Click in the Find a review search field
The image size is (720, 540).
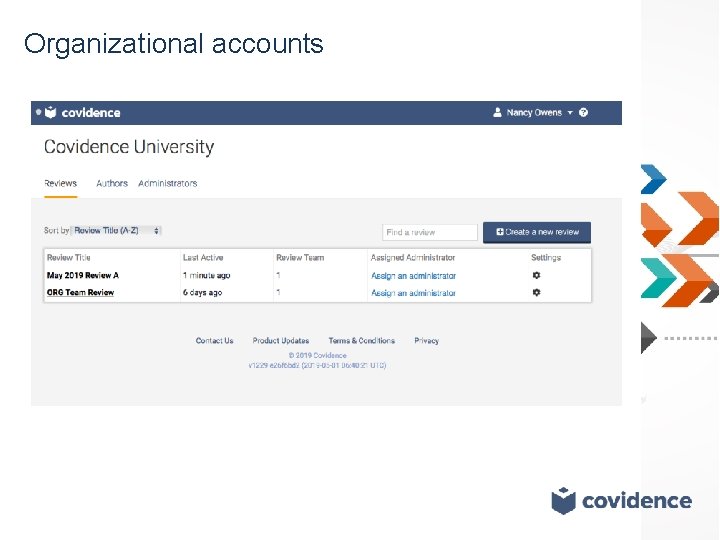tap(430, 232)
